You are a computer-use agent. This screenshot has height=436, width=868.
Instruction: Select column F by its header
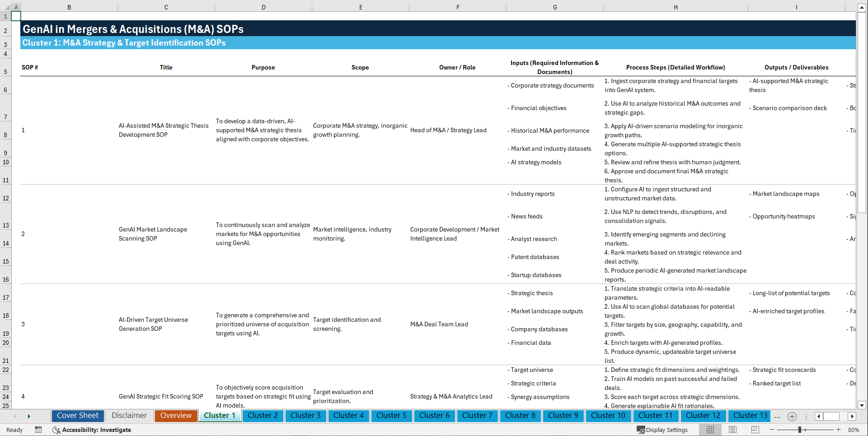[458, 7]
